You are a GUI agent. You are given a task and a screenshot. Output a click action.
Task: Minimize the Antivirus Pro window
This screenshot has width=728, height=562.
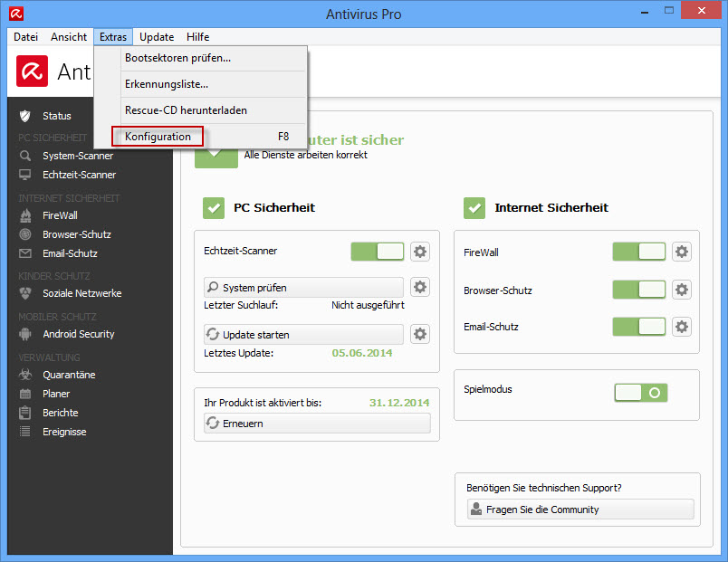(645, 12)
